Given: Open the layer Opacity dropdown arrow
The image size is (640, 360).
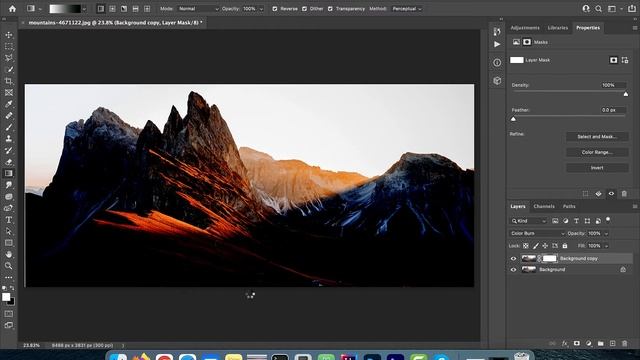Looking at the screenshot, I should [x=606, y=234].
